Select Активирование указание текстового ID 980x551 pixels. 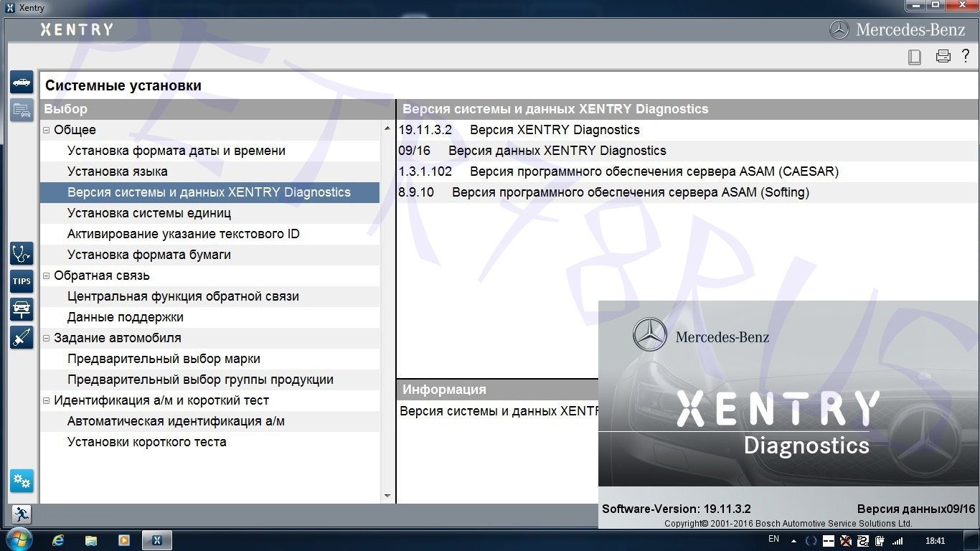pos(209,234)
